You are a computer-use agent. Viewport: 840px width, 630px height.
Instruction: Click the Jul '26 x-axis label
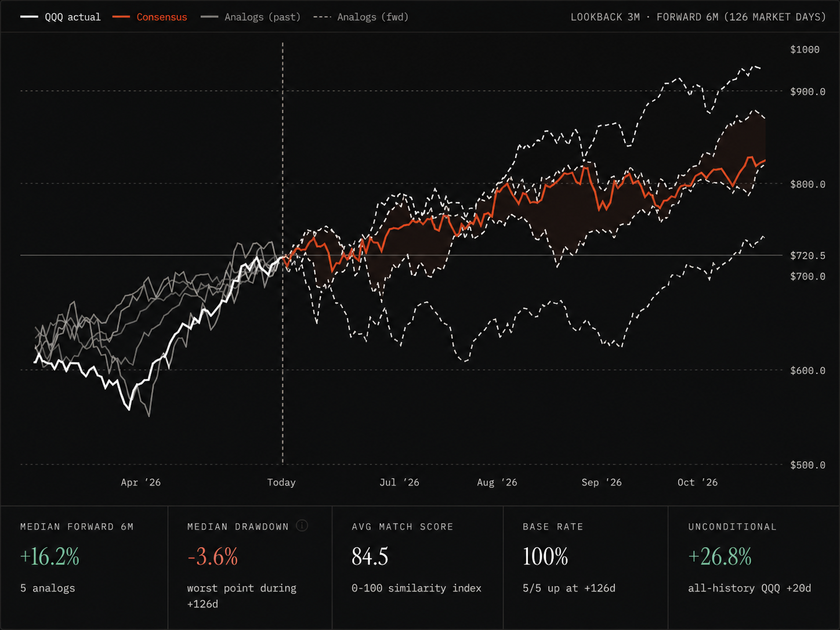(x=399, y=483)
